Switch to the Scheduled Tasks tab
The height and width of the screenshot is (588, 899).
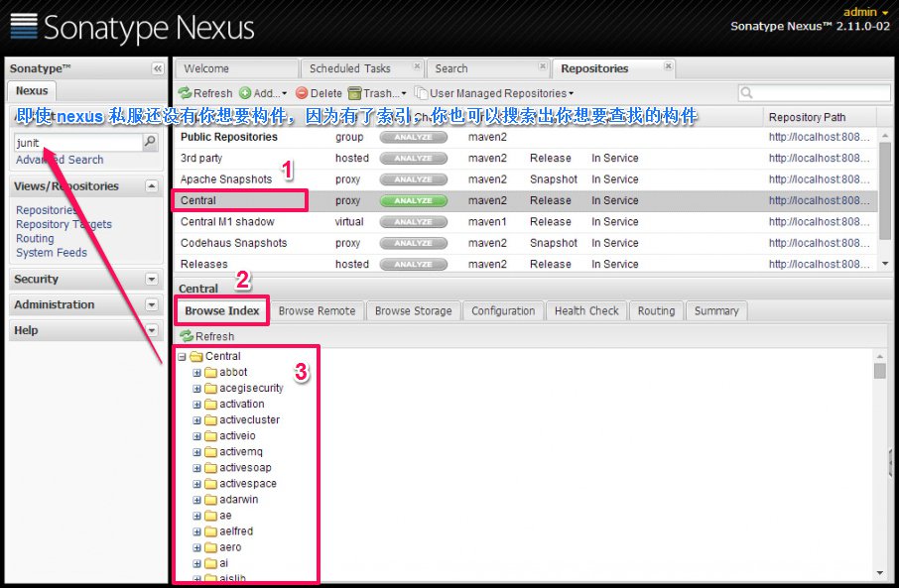(362, 68)
